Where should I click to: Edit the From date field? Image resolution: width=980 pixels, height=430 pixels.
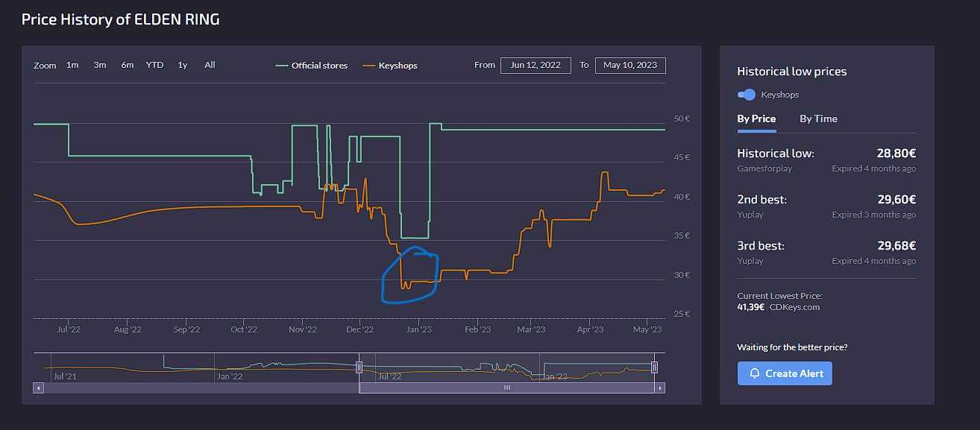click(x=535, y=66)
